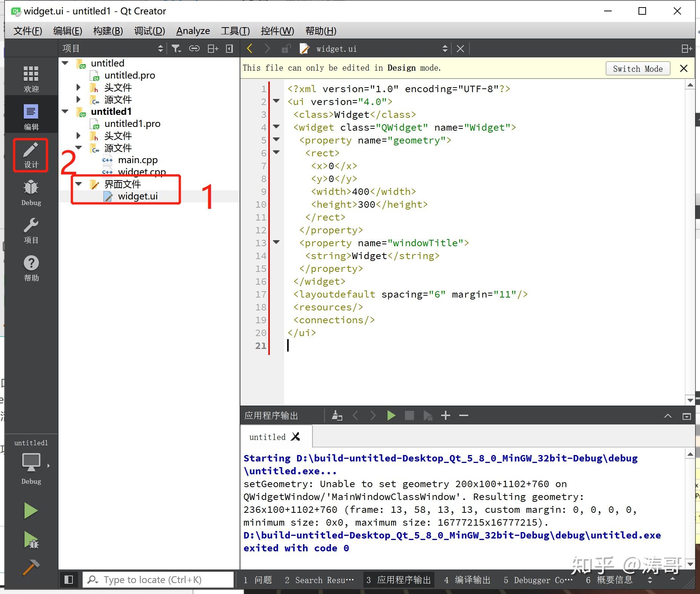The height and width of the screenshot is (594, 700).
Task: Select main.cpp in project tree
Action: pyautogui.click(x=137, y=160)
